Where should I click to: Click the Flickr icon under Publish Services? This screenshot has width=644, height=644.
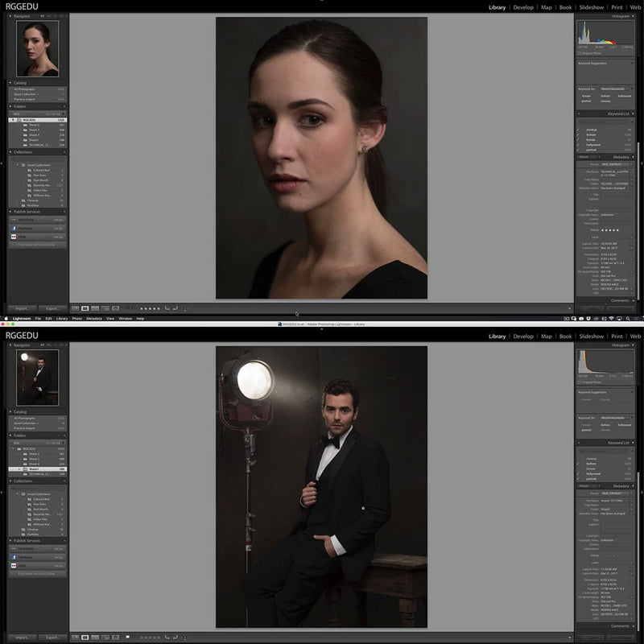(x=14, y=237)
